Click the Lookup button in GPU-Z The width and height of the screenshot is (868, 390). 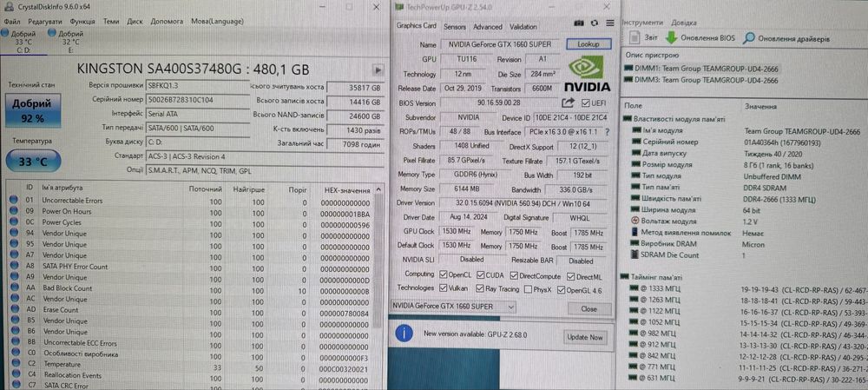pos(589,43)
